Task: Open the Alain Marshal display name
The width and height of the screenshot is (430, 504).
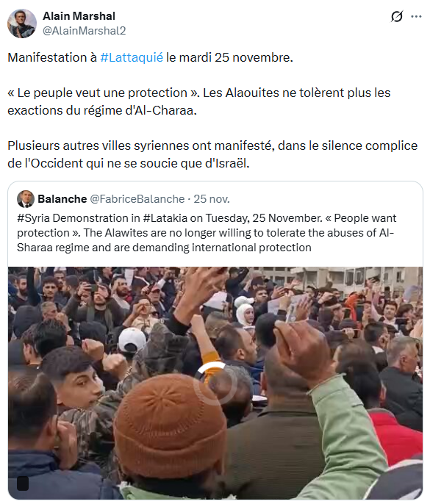Action: pos(79,16)
